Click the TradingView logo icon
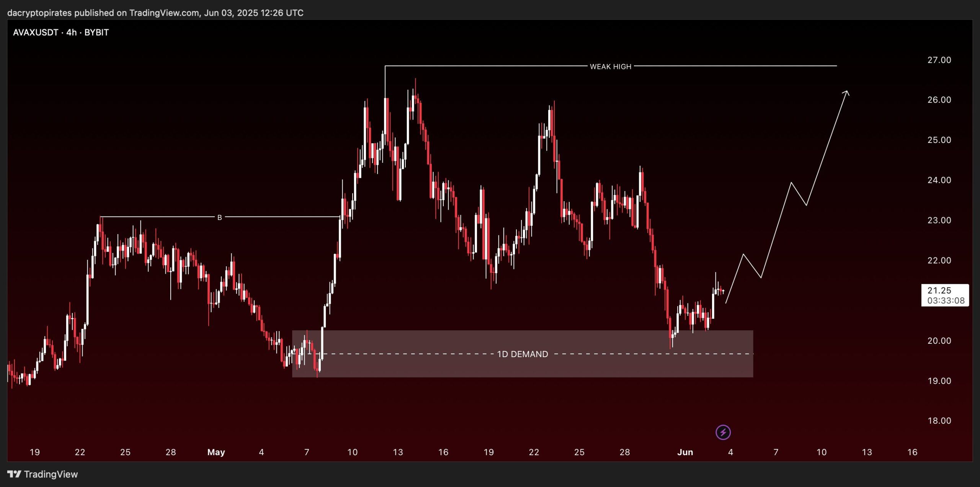Image resolution: width=980 pixels, height=487 pixels. pyautogui.click(x=14, y=474)
